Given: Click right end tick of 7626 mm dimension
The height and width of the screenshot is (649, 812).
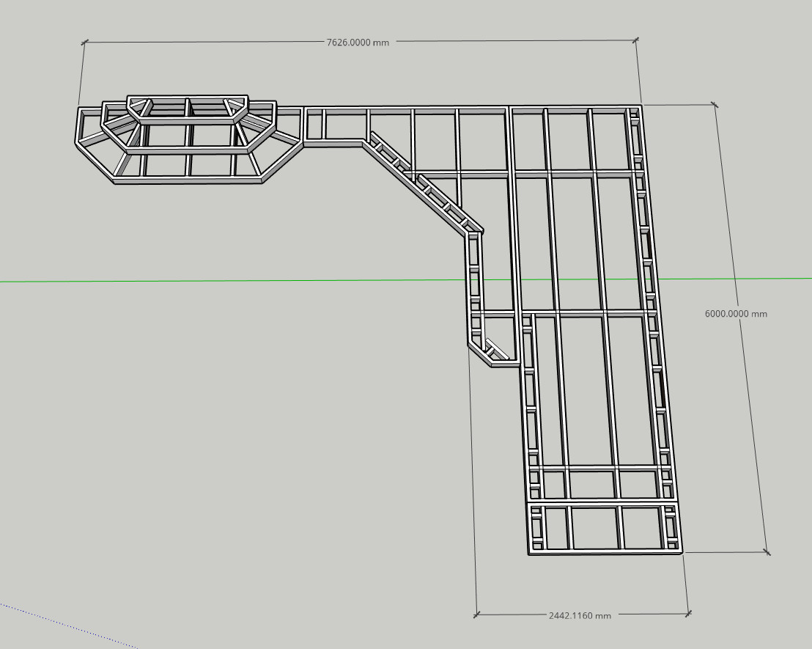Looking at the screenshot, I should pos(635,40).
